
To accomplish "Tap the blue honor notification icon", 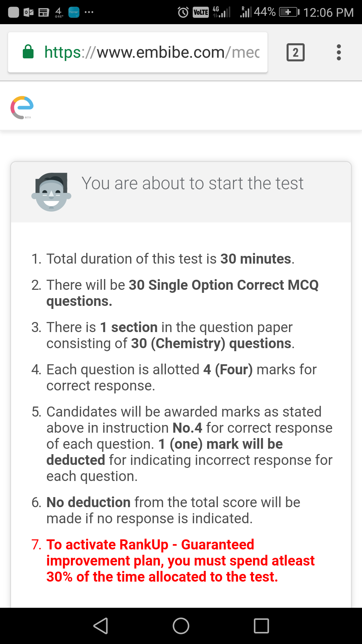I will click(74, 12).
